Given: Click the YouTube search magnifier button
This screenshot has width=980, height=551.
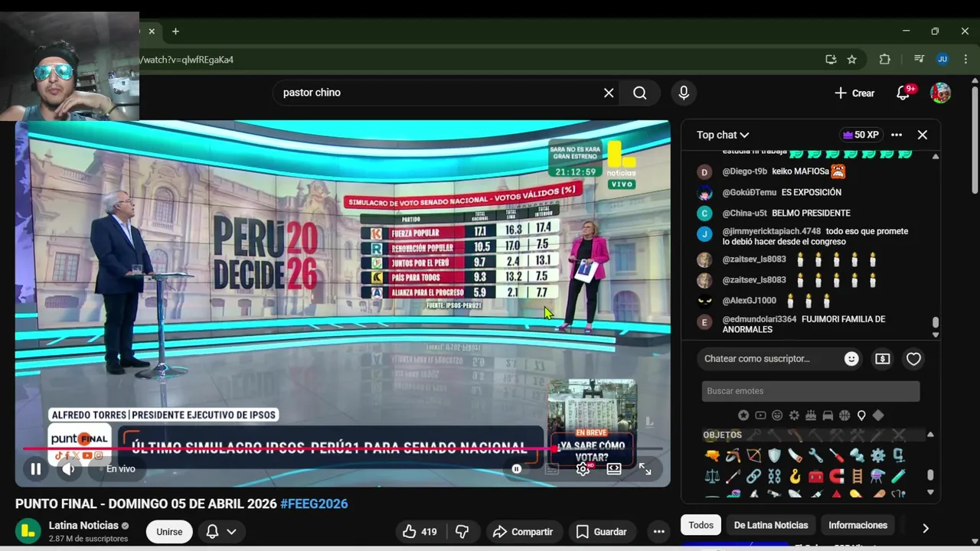Looking at the screenshot, I should pyautogui.click(x=640, y=93).
